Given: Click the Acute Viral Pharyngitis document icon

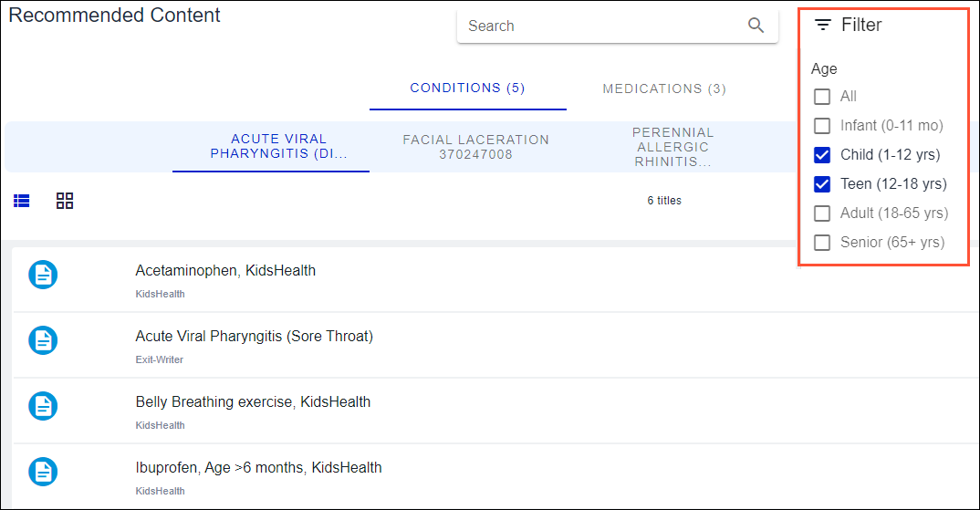Looking at the screenshot, I should coord(43,340).
